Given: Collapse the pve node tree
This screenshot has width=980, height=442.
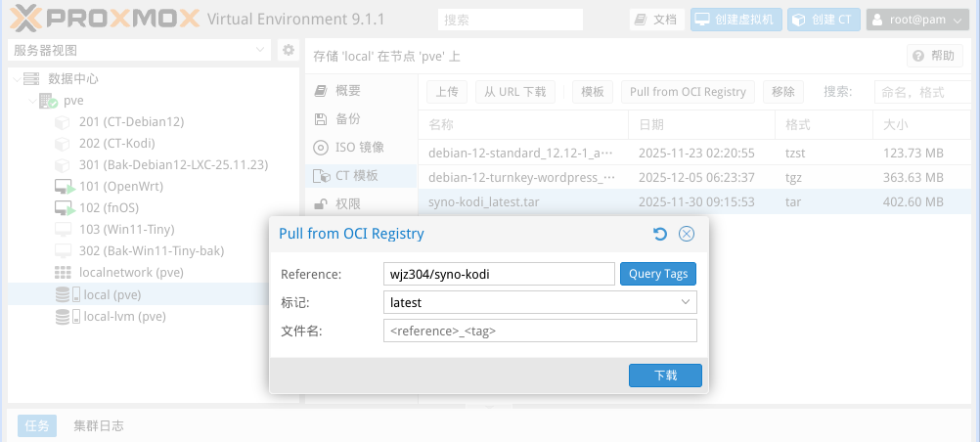Looking at the screenshot, I should point(32,101).
